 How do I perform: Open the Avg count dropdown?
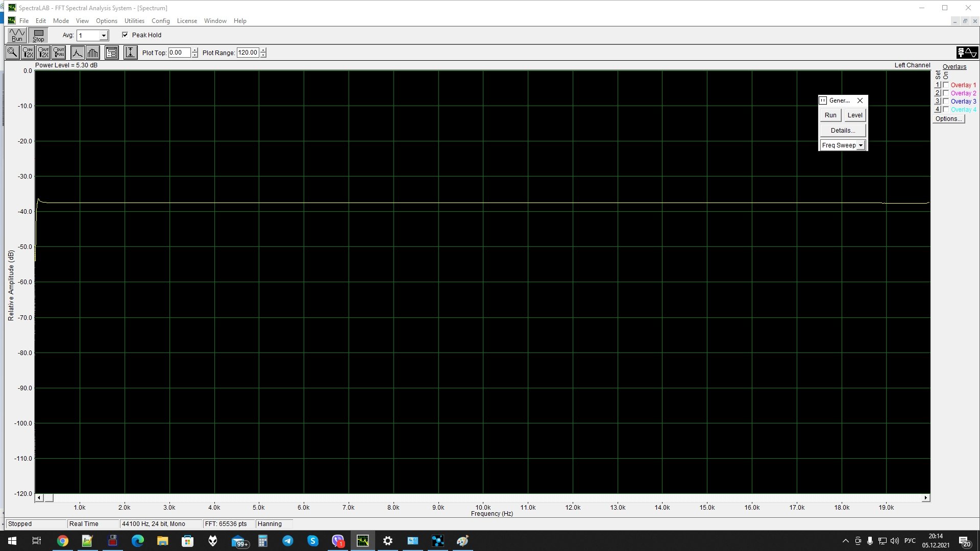click(104, 36)
